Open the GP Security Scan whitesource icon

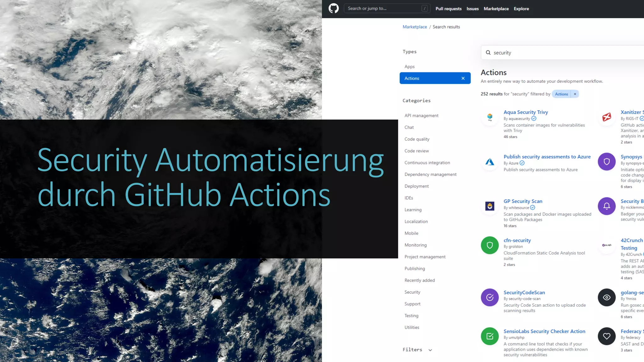(x=490, y=206)
